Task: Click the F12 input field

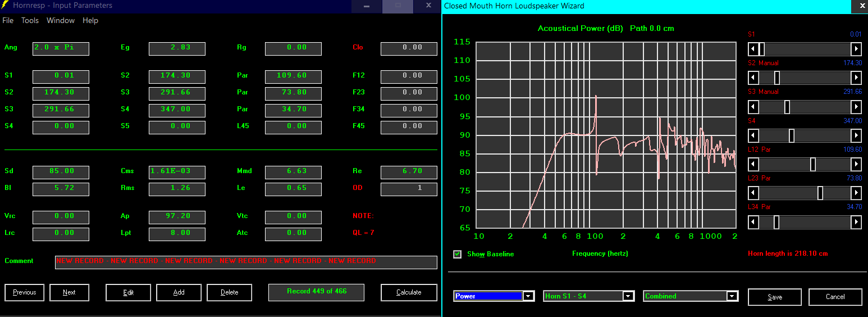Action: coord(409,76)
